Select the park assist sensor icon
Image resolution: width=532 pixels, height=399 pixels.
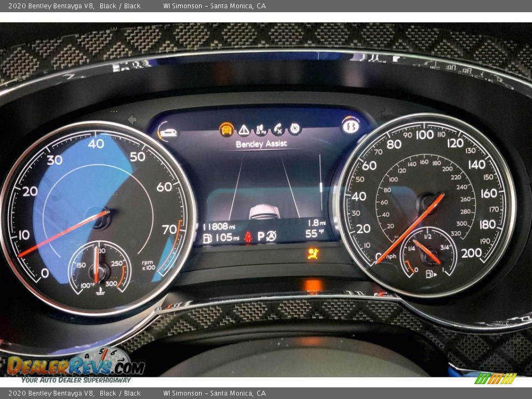click(260, 129)
